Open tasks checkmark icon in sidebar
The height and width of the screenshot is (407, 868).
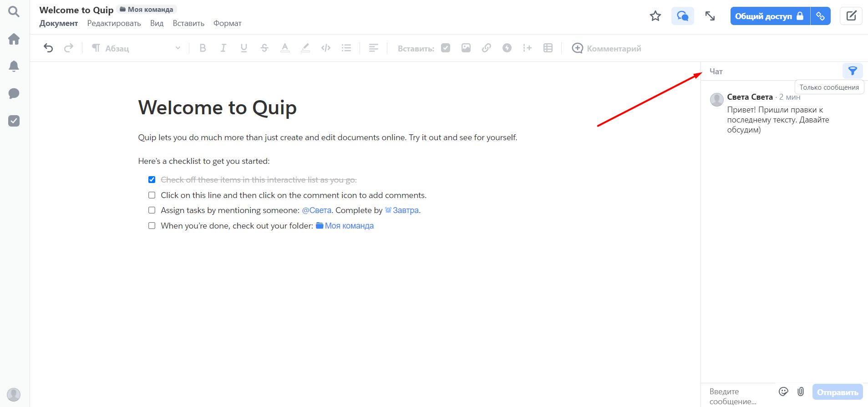click(14, 121)
